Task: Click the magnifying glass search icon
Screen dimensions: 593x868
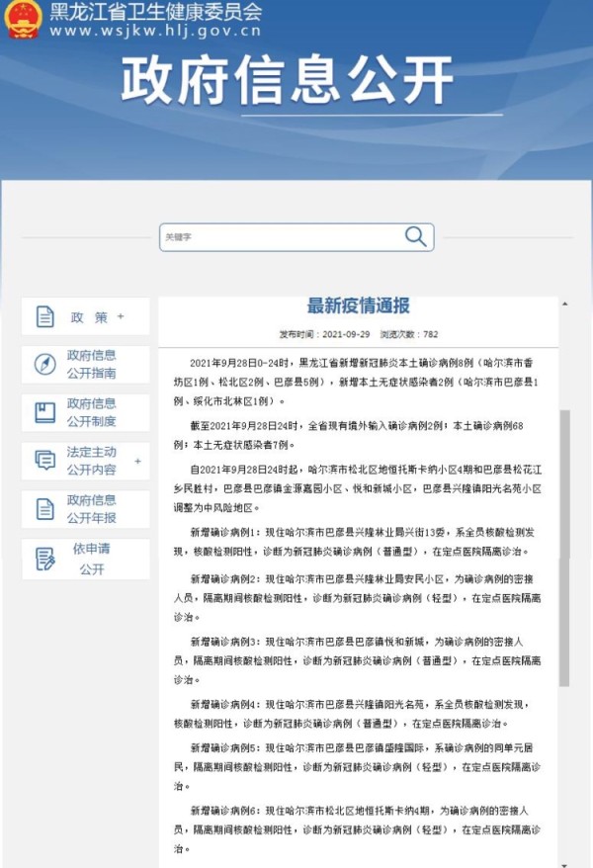Action: (x=416, y=236)
